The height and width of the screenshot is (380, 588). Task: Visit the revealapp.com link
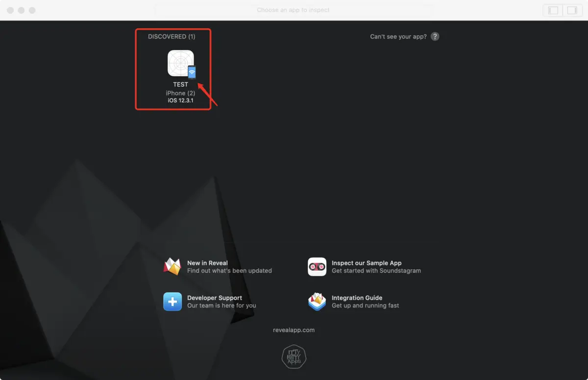click(294, 330)
